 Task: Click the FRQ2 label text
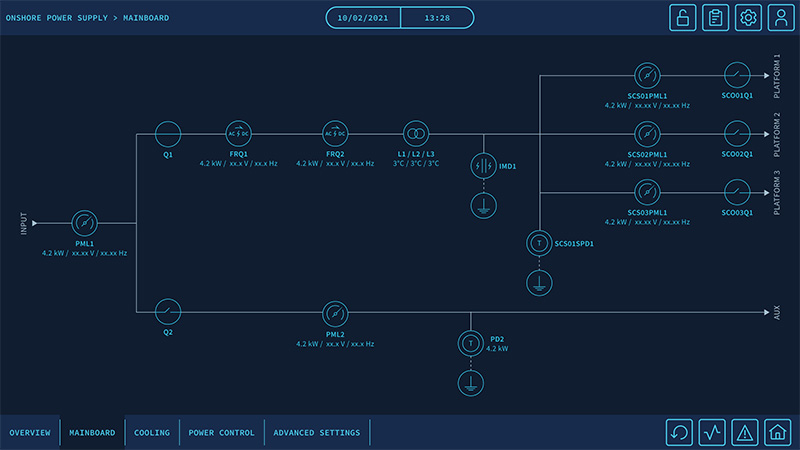tap(335, 154)
